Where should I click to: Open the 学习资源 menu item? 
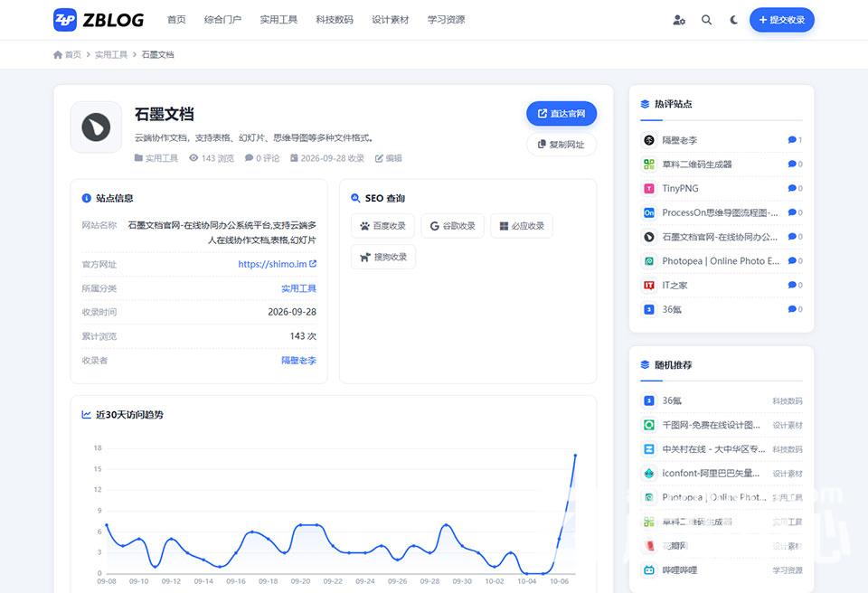pyautogui.click(x=446, y=20)
